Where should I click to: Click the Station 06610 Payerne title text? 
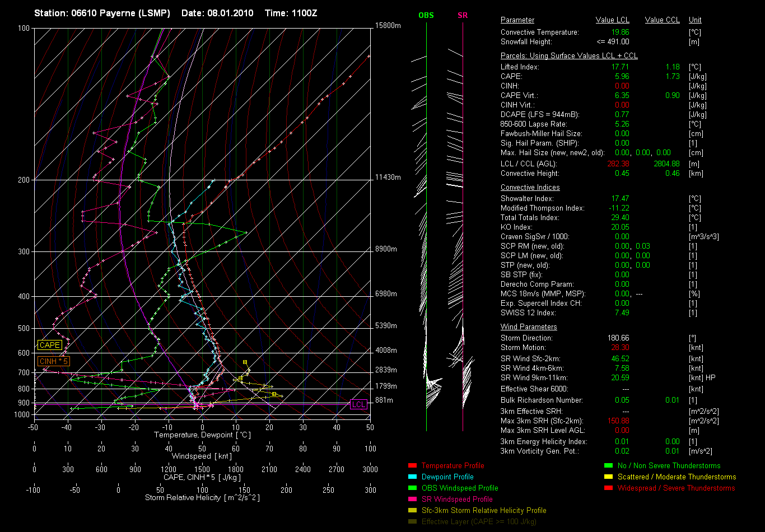[102, 13]
